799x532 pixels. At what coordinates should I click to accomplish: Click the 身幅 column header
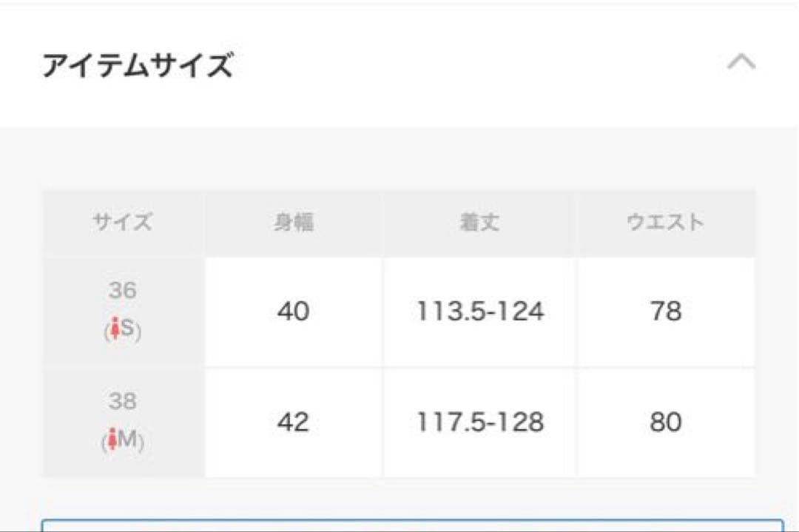[x=293, y=222]
